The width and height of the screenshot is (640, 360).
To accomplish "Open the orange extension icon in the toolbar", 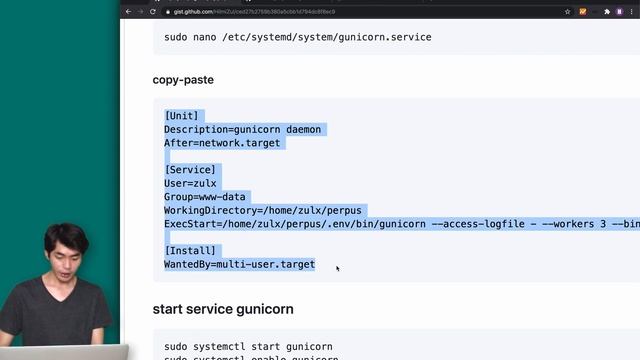I will point(583,12).
